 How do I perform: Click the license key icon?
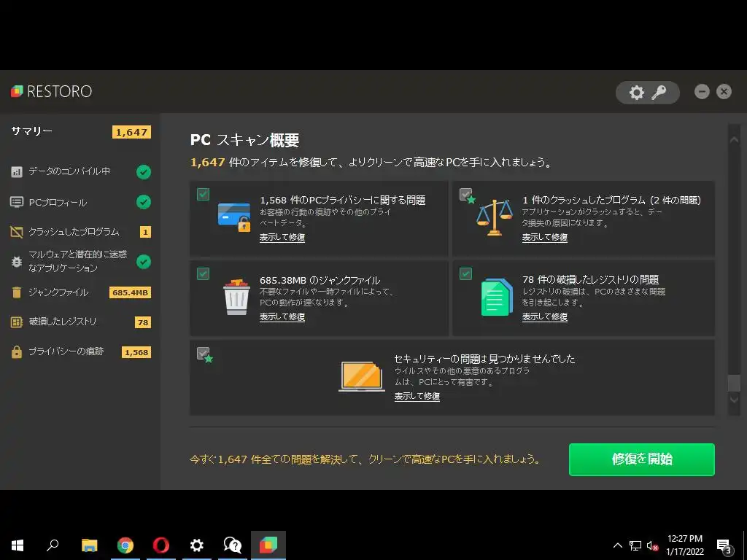[659, 93]
